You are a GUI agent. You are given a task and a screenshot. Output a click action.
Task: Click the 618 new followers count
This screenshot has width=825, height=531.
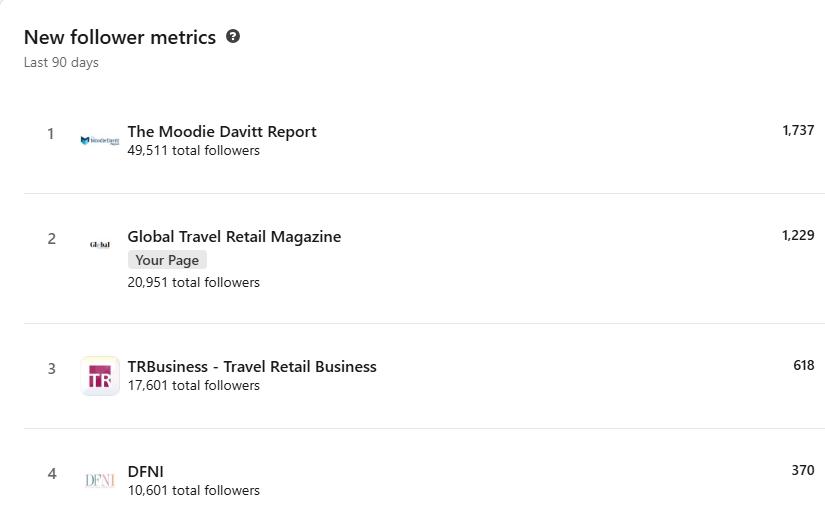click(803, 366)
